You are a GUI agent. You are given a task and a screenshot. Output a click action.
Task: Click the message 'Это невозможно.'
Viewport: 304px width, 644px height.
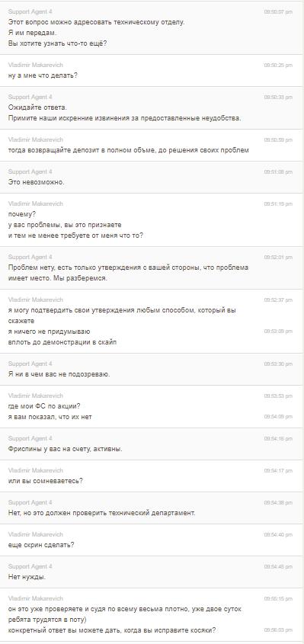point(36,182)
